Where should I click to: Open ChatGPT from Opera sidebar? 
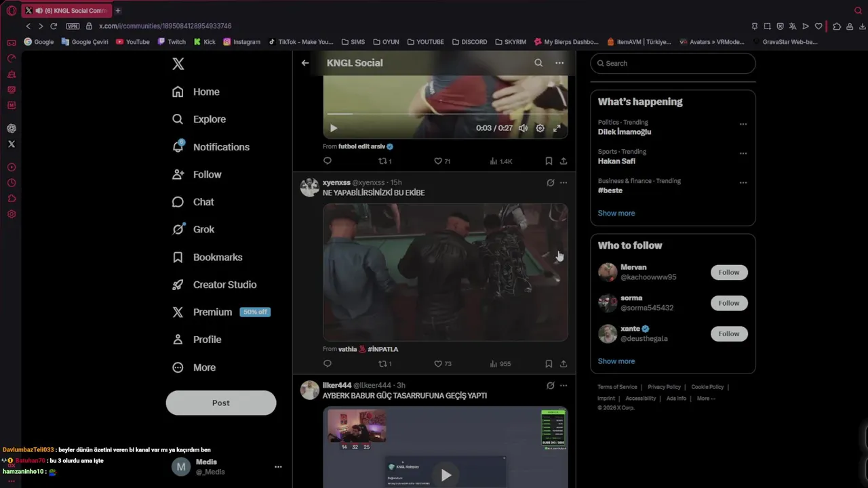pyautogui.click(x=12, y=128)
